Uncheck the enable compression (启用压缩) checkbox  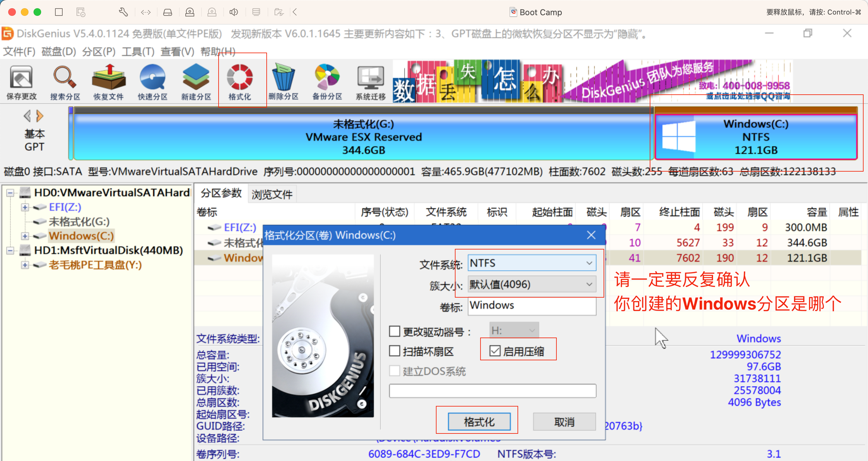click(x=495, y=351)
